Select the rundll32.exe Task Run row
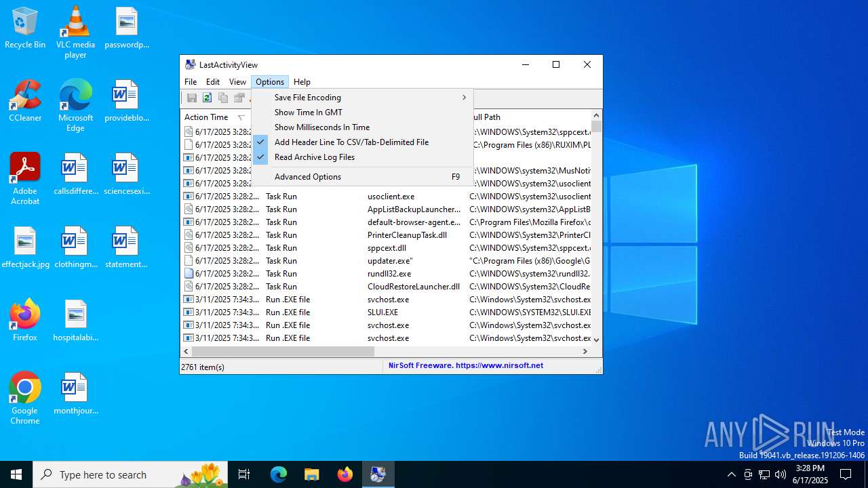868x488 pixels. click(386, 274)
